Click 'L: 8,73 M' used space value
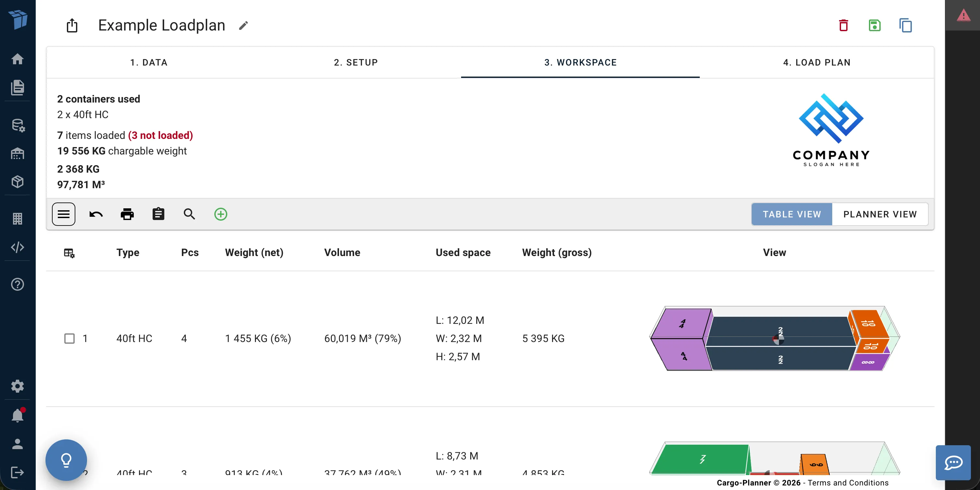This screenshot has height=490, width=980. tap(457, 456)
